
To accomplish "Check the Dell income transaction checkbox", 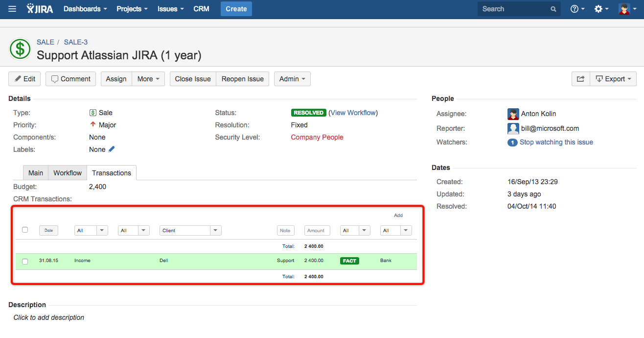I will [25, 262].
